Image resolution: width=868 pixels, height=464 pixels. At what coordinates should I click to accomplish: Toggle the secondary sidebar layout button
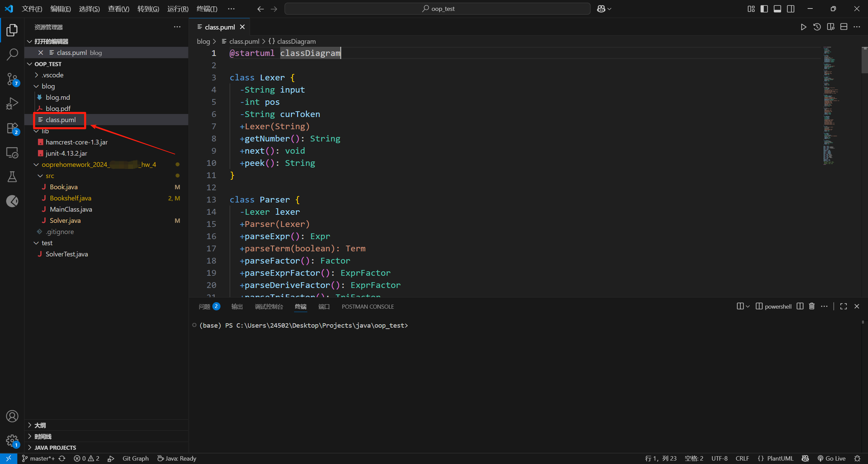click(791, 9)
